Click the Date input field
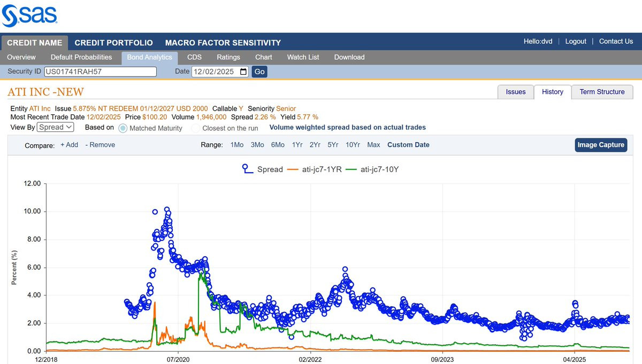The height and width of the screenshot is (364, 642). tap(220, 72)
